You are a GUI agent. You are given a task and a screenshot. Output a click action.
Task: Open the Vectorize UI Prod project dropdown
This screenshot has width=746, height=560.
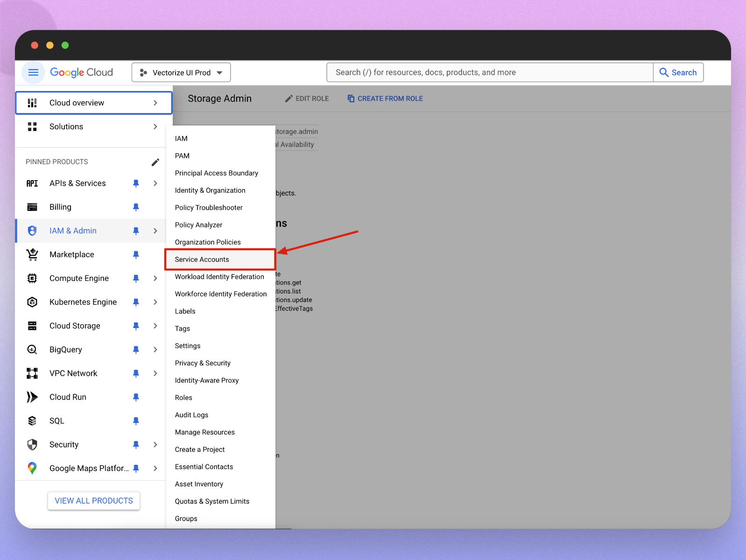tap(181, 72)
